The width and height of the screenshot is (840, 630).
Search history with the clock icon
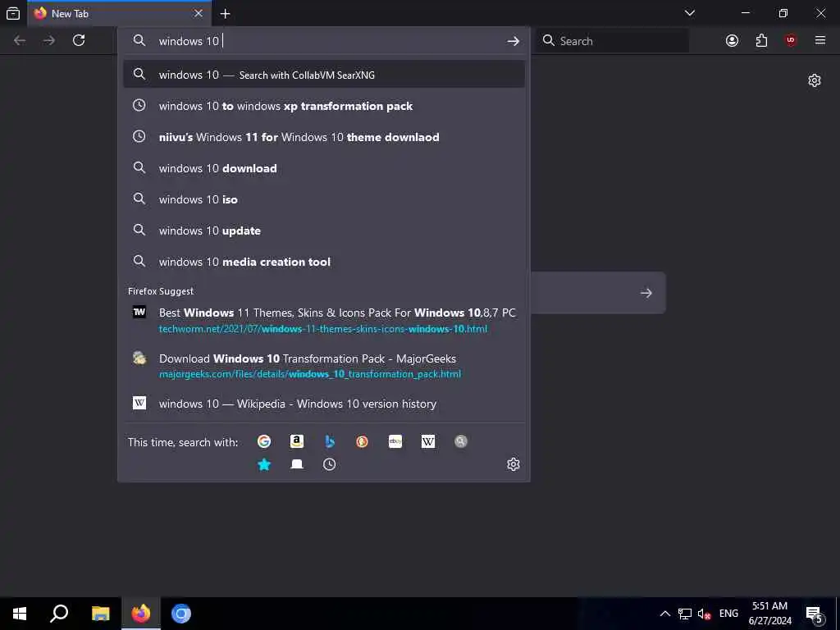pos(330,464)
